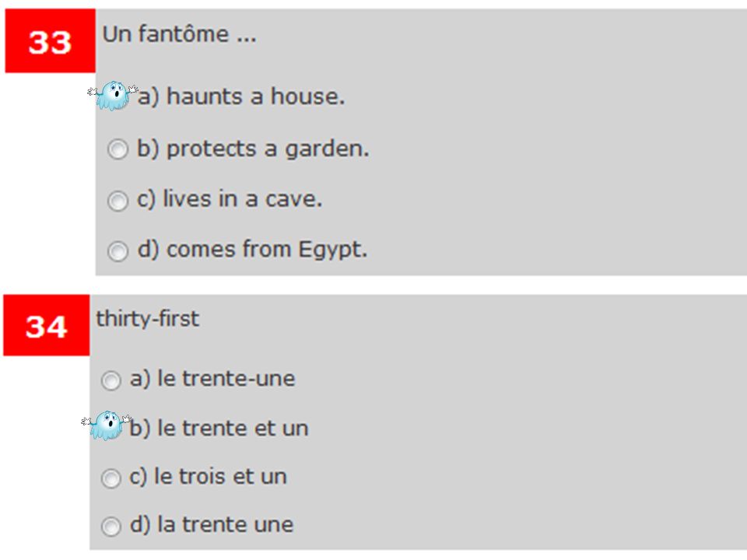This screenshot has width=747, height=560.
Task: Choose the 'le trois et un' radio button
Action: tap(111, 478)
